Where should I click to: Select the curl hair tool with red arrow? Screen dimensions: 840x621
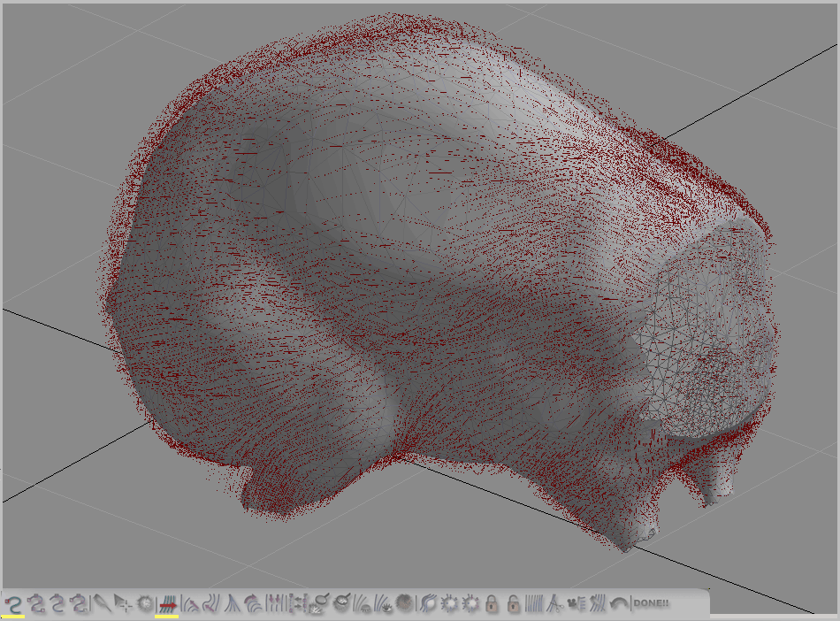[252, 603]
